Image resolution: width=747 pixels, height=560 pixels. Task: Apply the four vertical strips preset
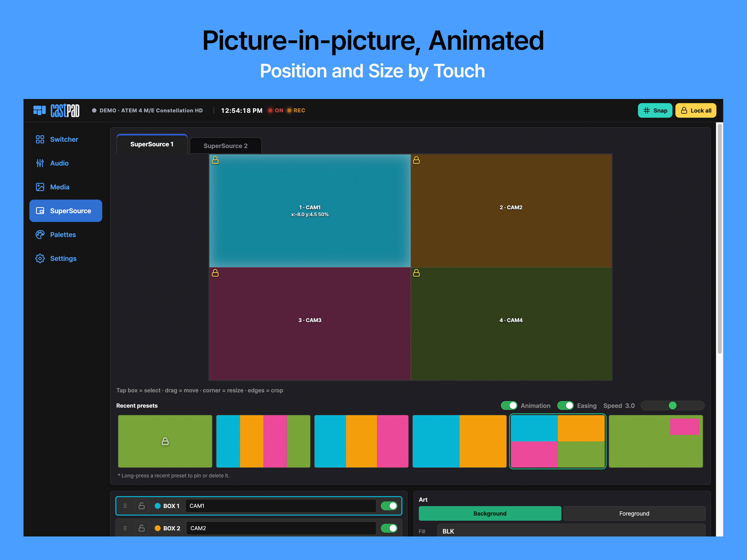[263, 441]
